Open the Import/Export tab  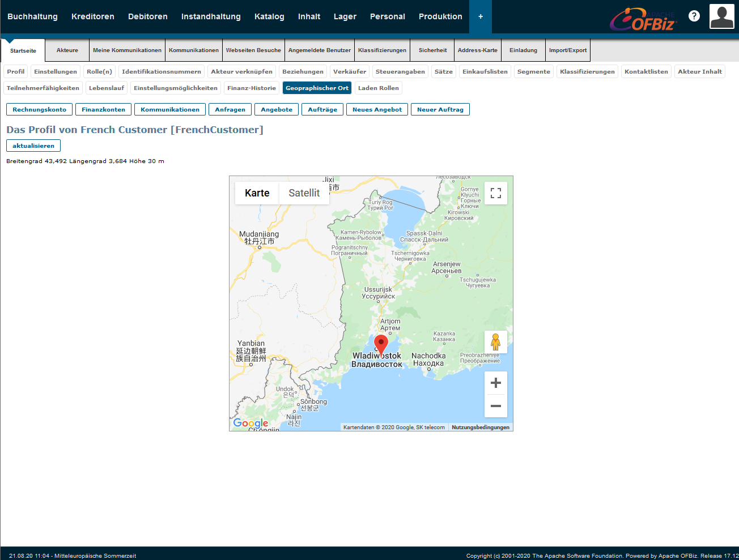coord(568,50)
